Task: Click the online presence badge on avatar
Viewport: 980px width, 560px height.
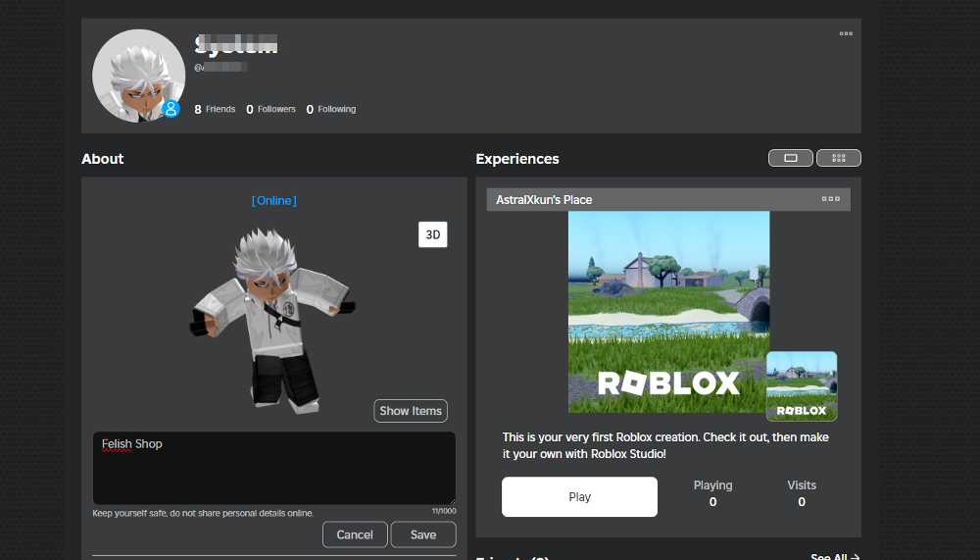Action: (171, 109)
